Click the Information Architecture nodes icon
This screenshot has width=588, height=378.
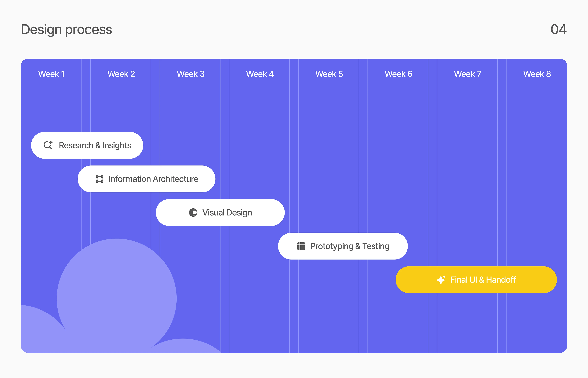tap(99, 179)
